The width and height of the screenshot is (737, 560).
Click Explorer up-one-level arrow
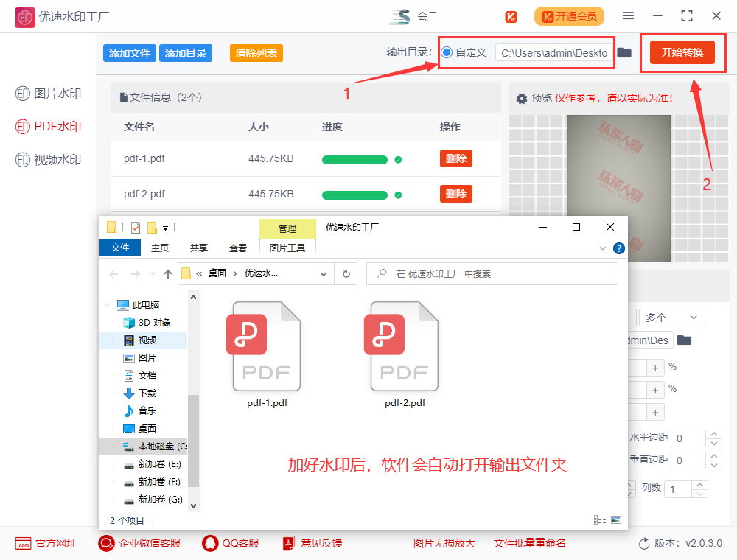pyautogui.click(x=168, y=274)
